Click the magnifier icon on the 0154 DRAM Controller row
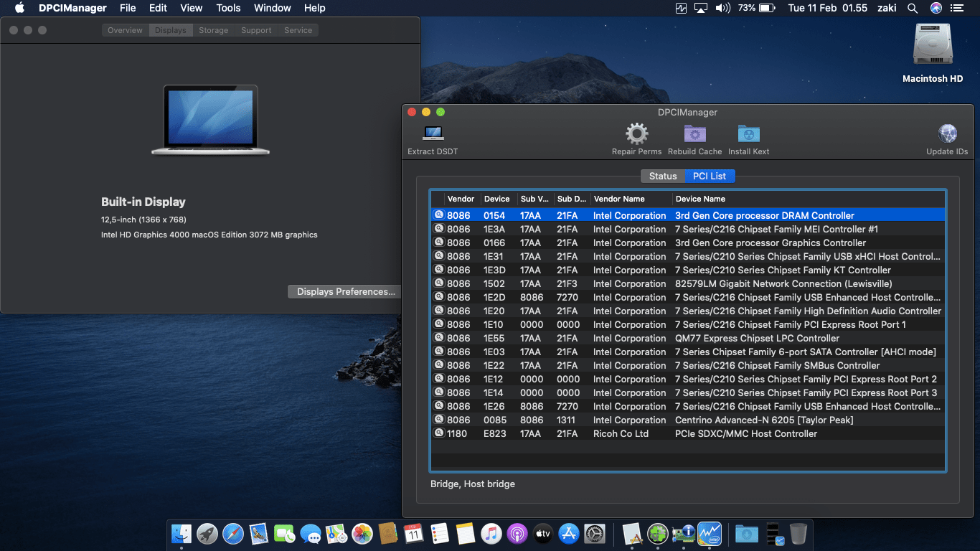The height and width of the screenshot is (551, 980). click(x=438, y=215)
